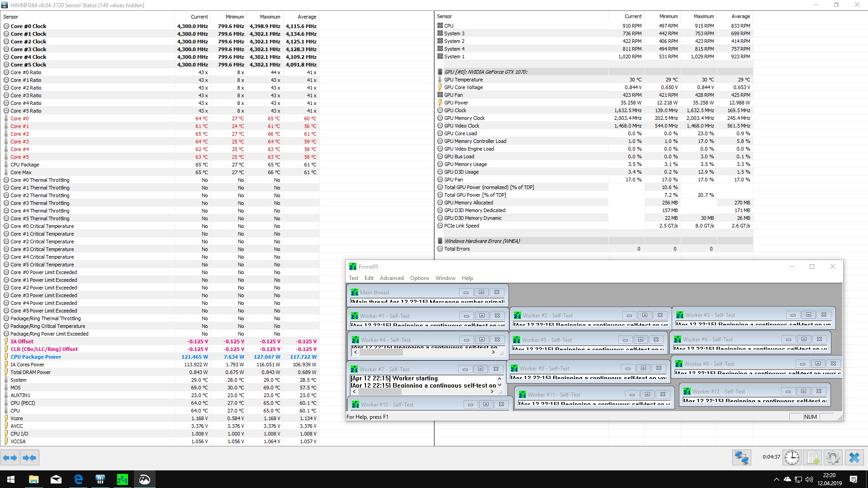Click the shrink columns arrows button in HWiNFO
The height and width of the screenshot is (488, 868).
29,458
